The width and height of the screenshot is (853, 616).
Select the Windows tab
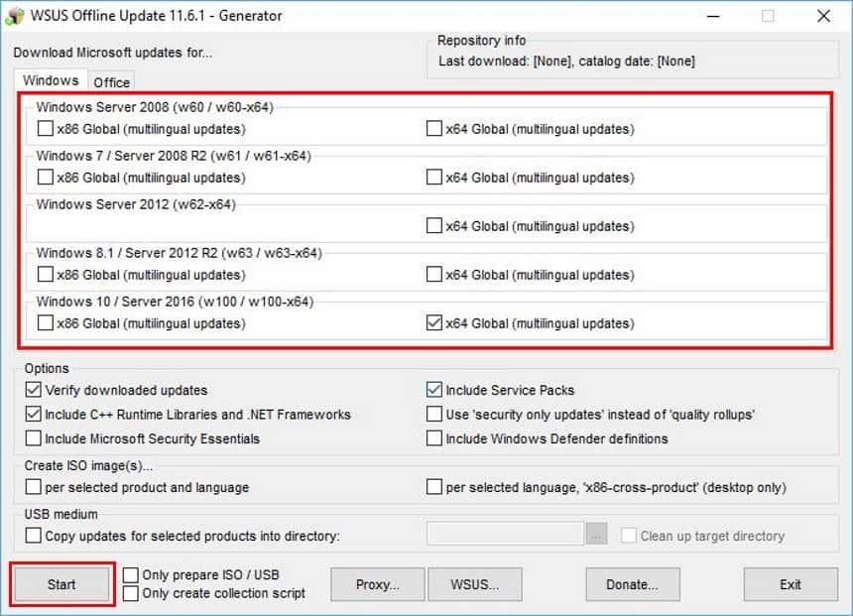pos(51,80)
